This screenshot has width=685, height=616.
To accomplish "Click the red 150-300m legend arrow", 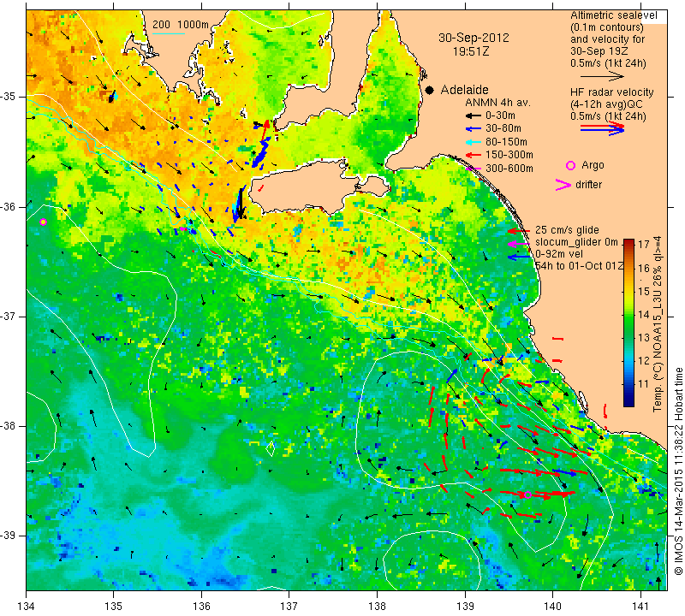I will pos(473,155).
